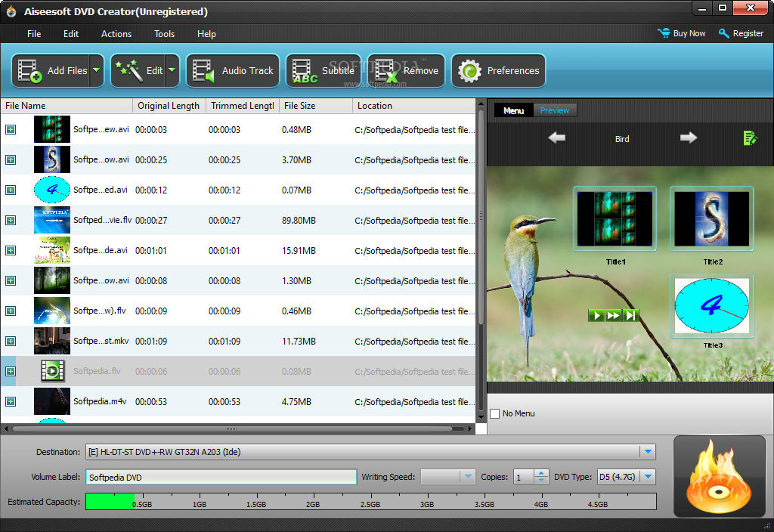Sort by File Name column header

67,106
